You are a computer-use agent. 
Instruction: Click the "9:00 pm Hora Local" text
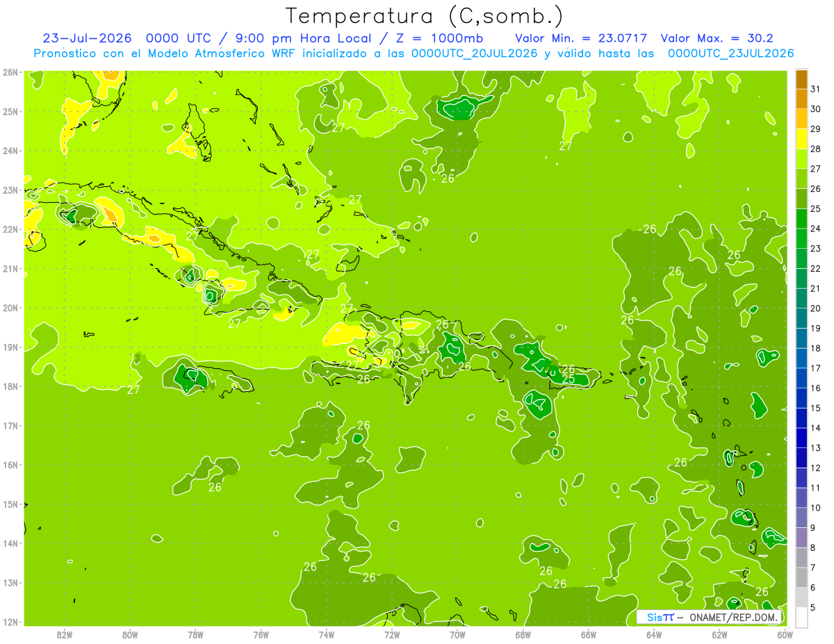(x=302, y=38)
